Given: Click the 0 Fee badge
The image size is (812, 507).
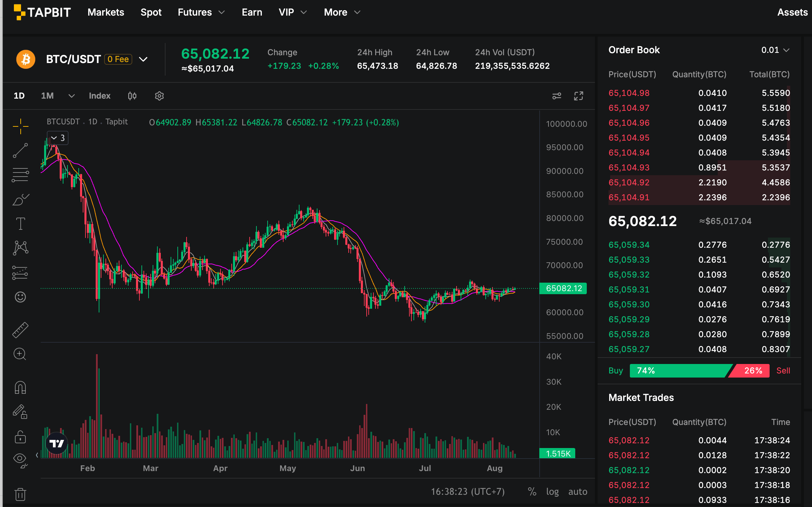Looking at the screenshot, I should (x=118, y=59).
